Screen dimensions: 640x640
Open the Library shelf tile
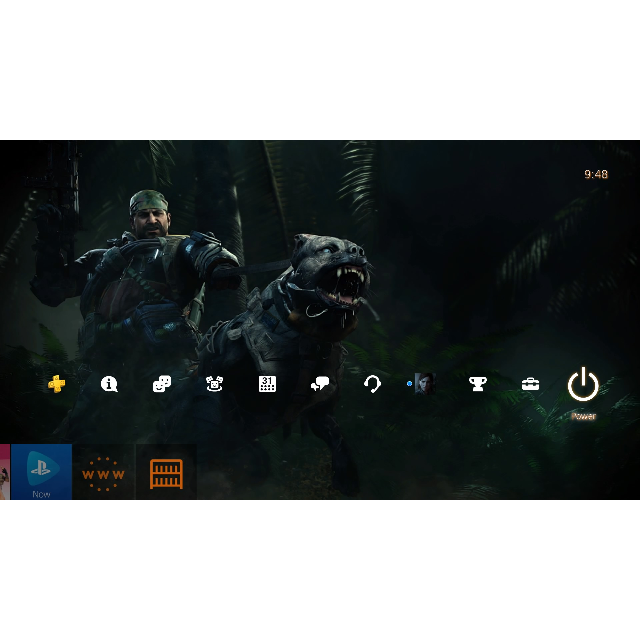[166, 472]
